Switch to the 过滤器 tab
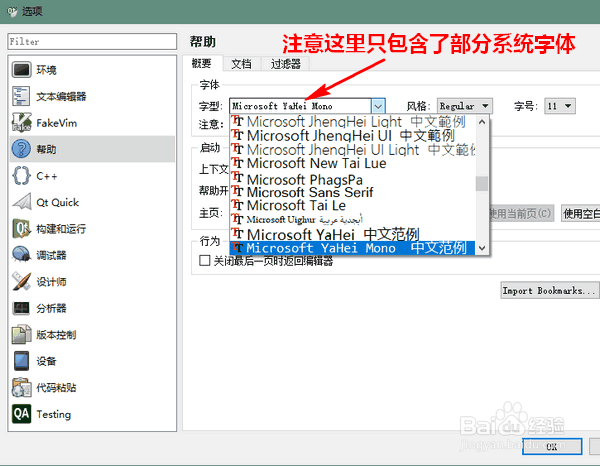 pyautogui.click(x=285, y=64)
